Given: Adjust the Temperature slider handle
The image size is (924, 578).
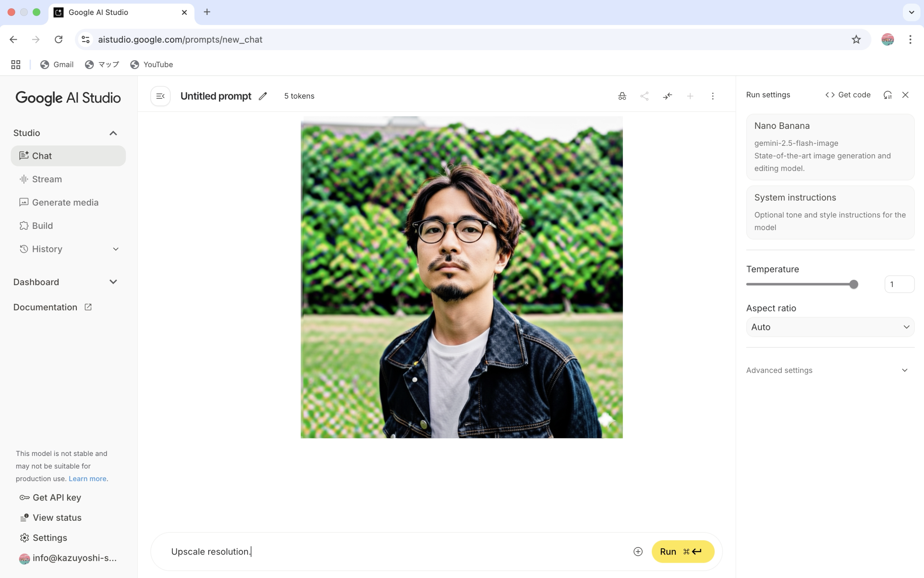Looking at the screenshot, I should [854, 284].
